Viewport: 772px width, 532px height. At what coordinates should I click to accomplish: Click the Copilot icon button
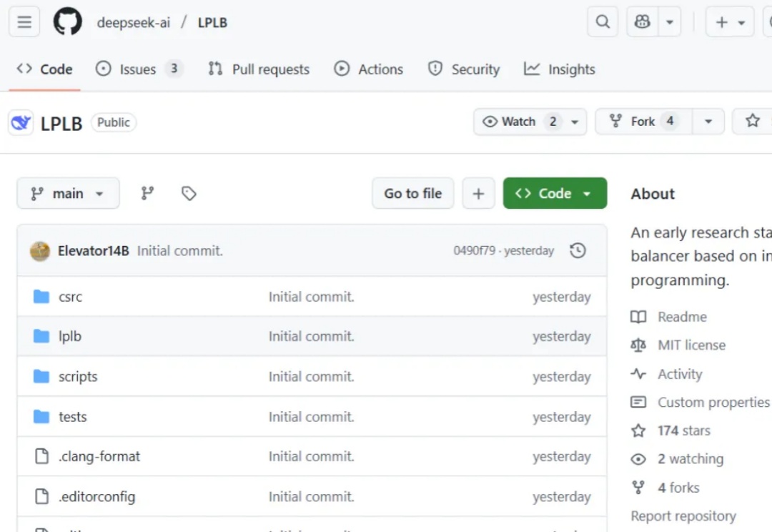click(x=643, y=22)
